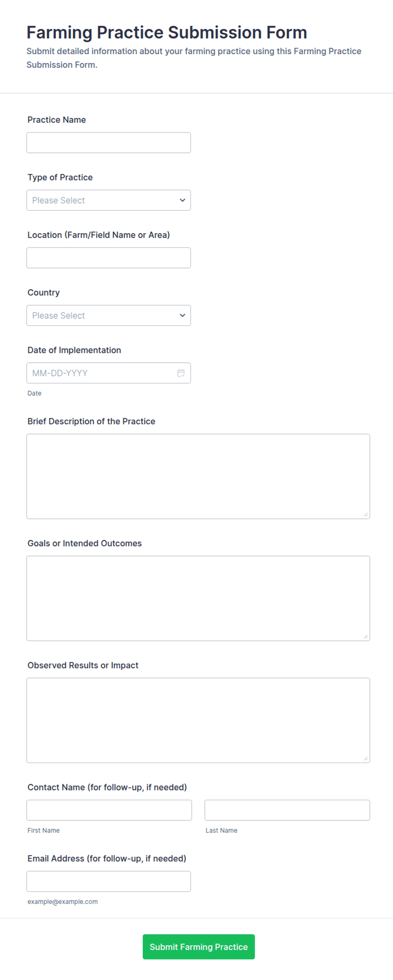Click the Last Name input box
393x980 pixels.
coord(287,810)
